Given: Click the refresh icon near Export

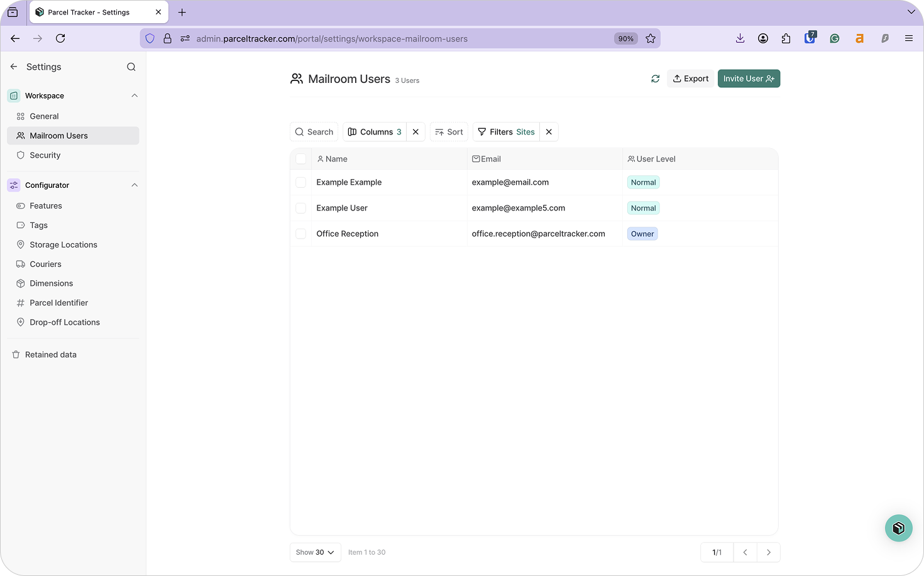Looking at the screenshot, I should coord(655,79).
